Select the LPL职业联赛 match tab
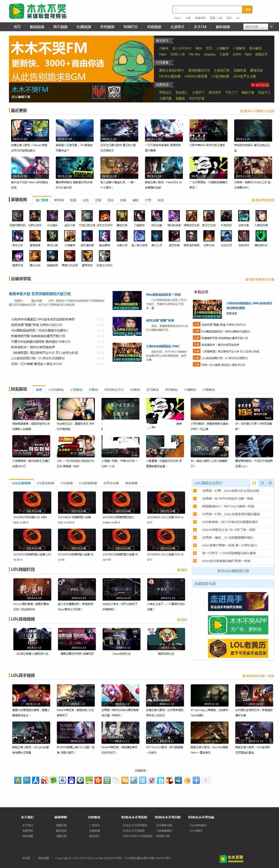This screenshot has height=868, width=279. coord(45,483)
